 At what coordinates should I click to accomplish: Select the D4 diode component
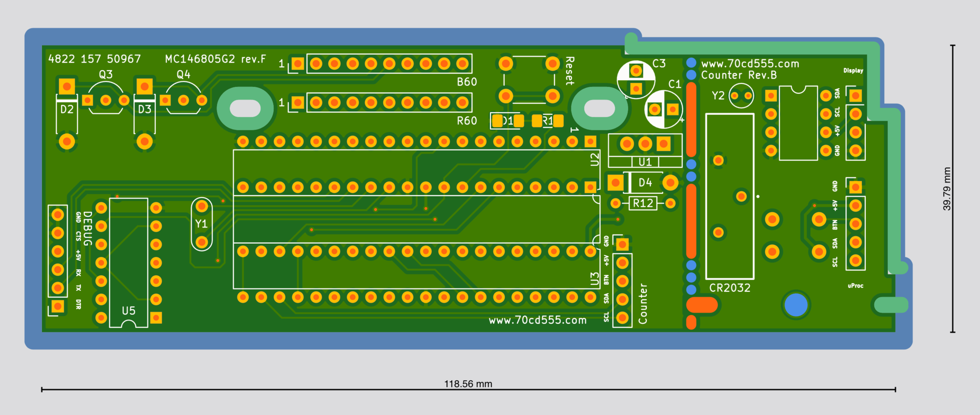643,183
